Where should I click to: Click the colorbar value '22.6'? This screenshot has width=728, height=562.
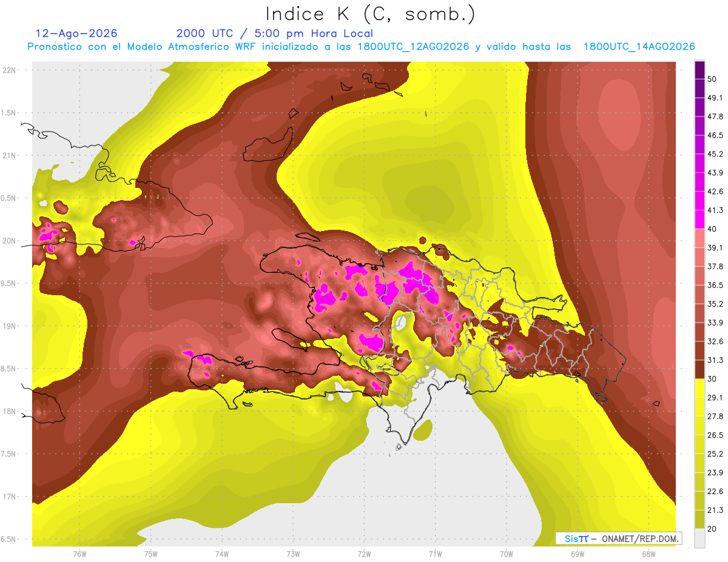pyautogui.click(x=715, y=491)
